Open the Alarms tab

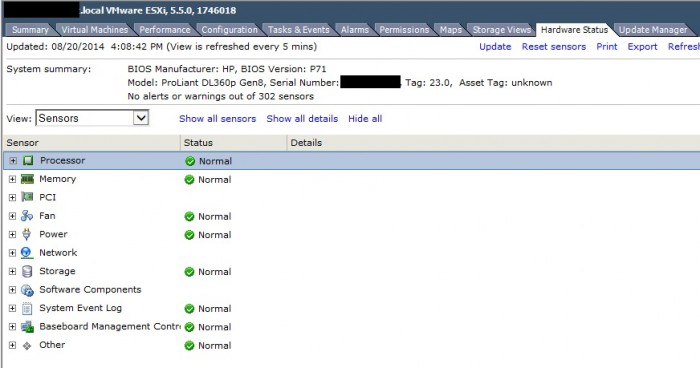tap(355, 30)
